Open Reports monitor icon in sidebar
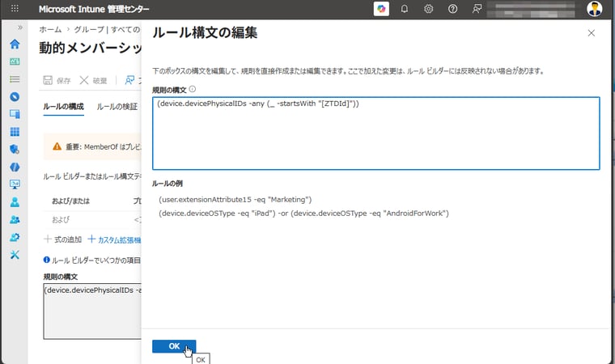The width and height of the screenshot is (615, 364). pyautogui.click(x=15, y=184)
